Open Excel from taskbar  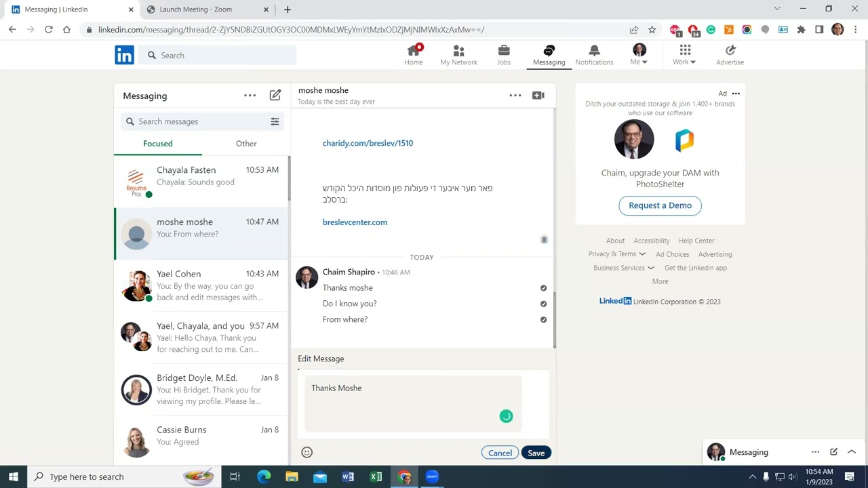(x=376, y=476)
